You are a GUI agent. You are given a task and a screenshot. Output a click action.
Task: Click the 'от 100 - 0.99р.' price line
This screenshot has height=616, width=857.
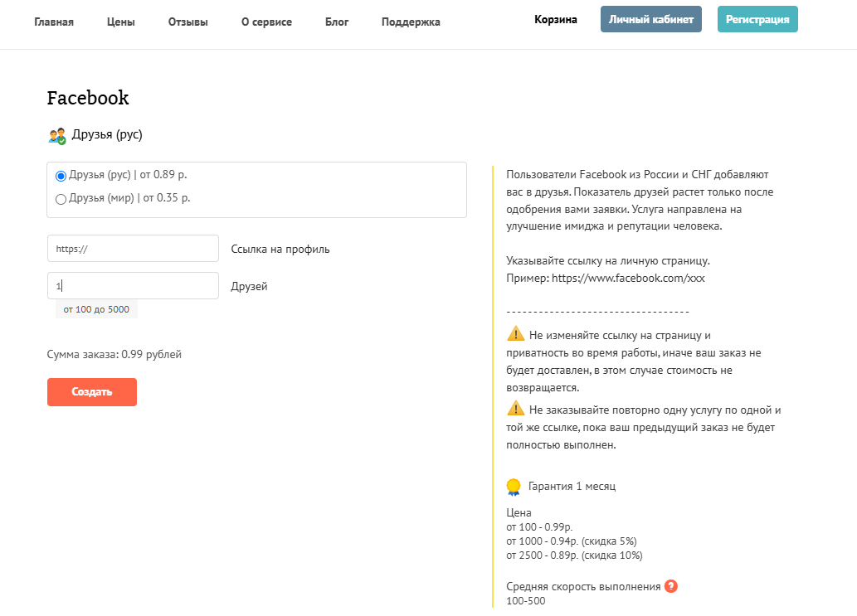tap(539, 527)
